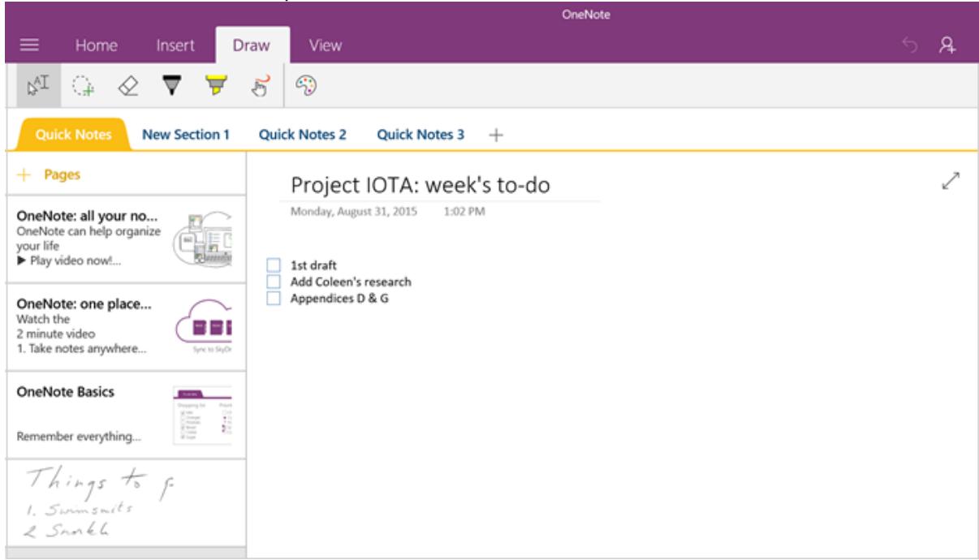Open the Quick Notes 3 section
The height and width of the screenshot is (560, 979).
pos(420,135)
